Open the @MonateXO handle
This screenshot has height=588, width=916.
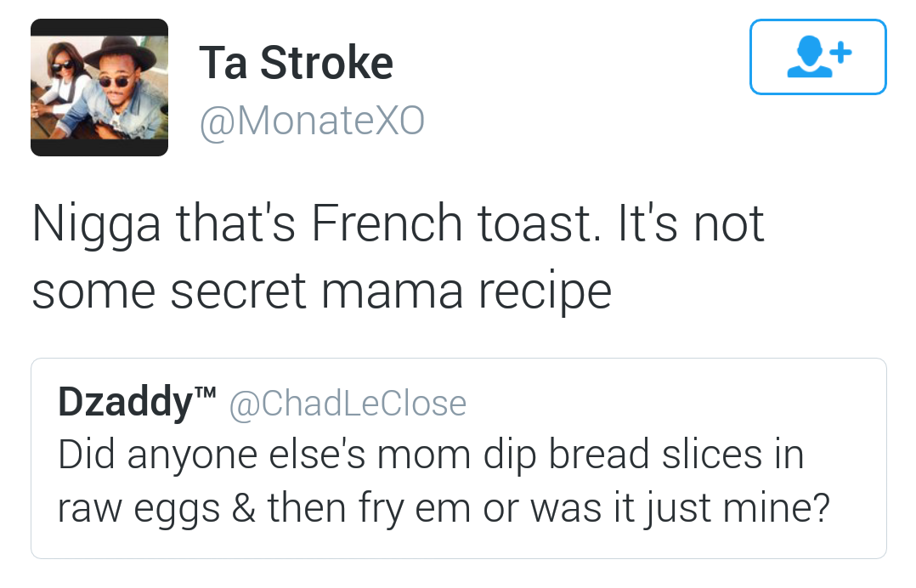pyautogui.click(x=311, y=122)
